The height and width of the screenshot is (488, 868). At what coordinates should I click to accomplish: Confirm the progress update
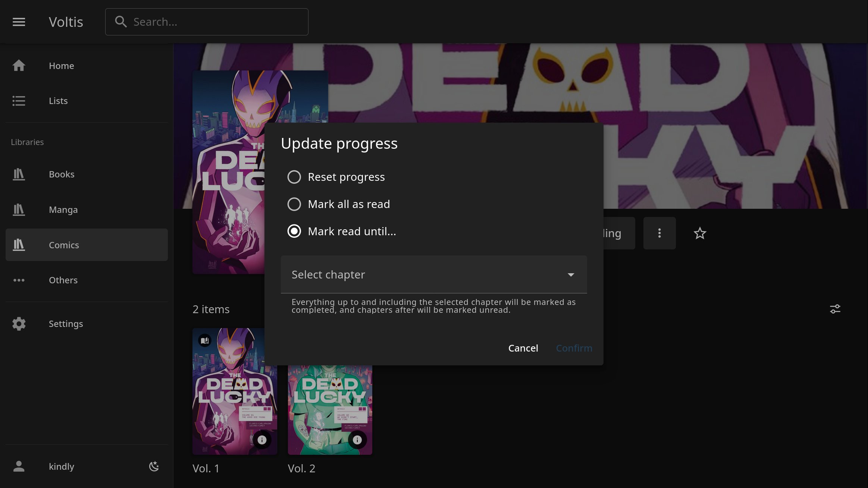tap(574, 348)
